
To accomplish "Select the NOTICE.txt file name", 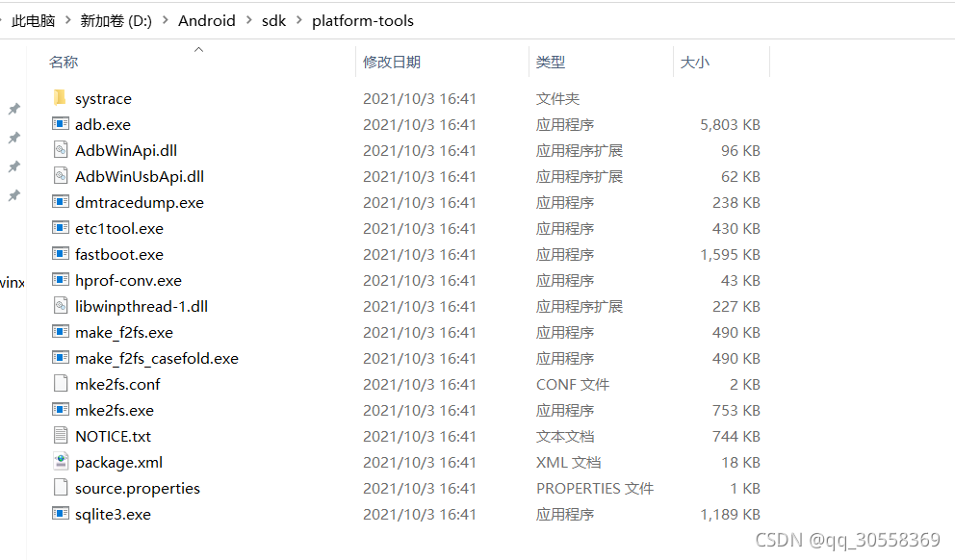I will coord(114,437).
